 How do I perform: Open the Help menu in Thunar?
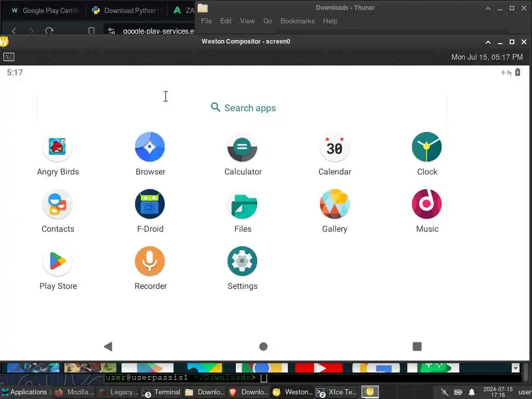(330, 21)
